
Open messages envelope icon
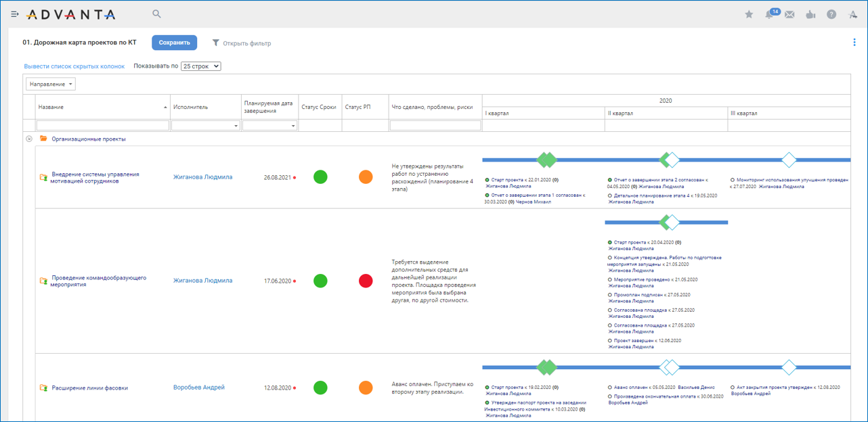point(789,15)
